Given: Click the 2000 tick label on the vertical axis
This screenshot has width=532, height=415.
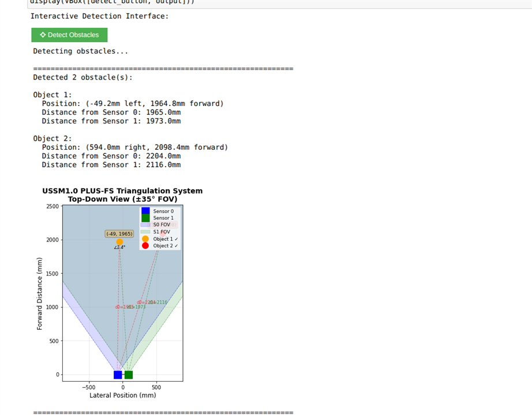Looking at the screenshot, I should pos(53,240).
